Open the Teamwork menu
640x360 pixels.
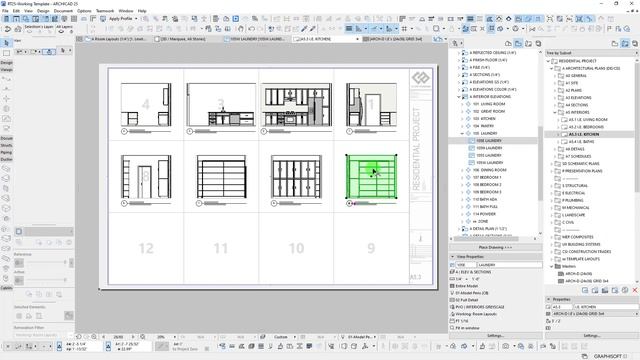point(105,11)
